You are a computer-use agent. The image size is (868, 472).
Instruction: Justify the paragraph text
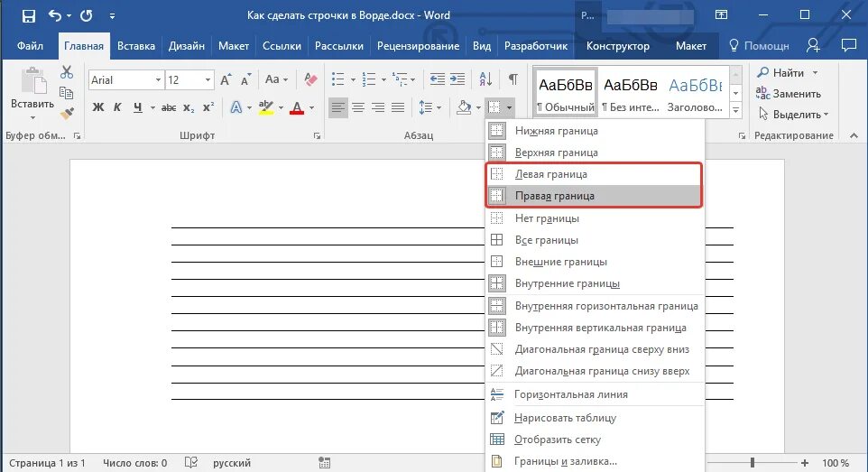398,107
